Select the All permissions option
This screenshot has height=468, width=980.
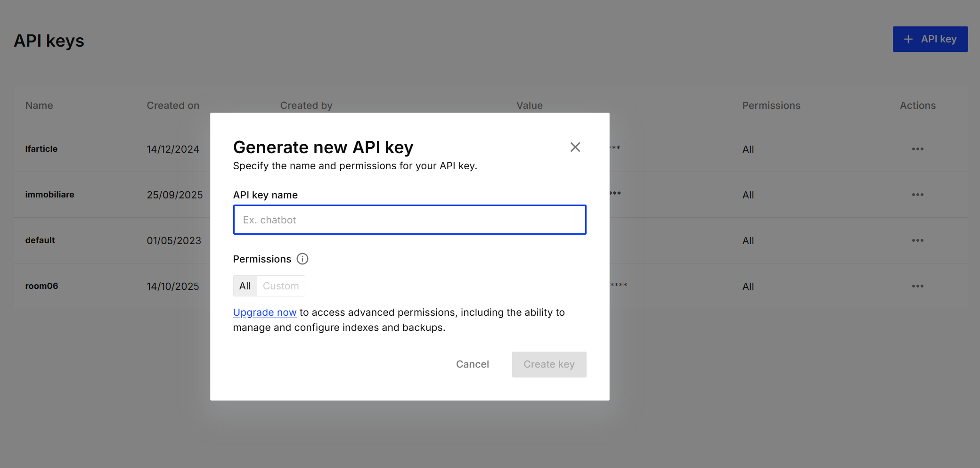(245, 286)
